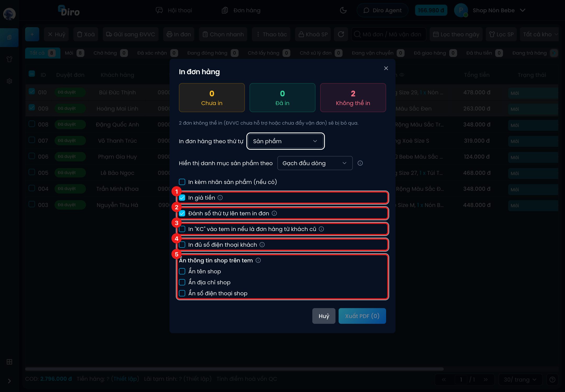Check Ẩn số điện thoại shop checkbox

tap(182, 293)
